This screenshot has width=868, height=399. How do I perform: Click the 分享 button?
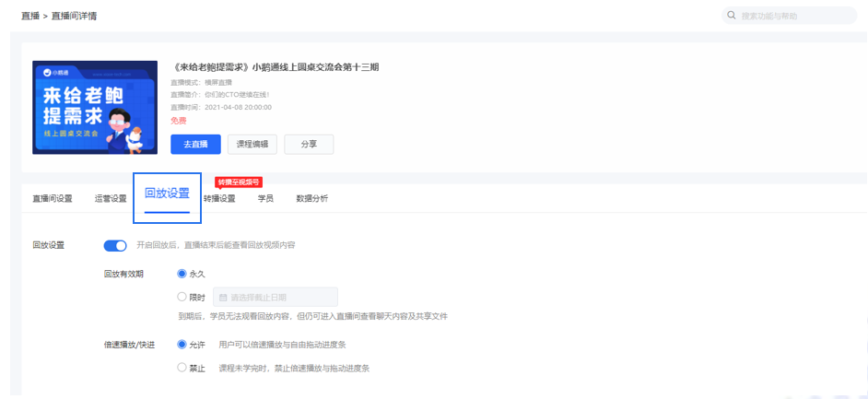309,144
